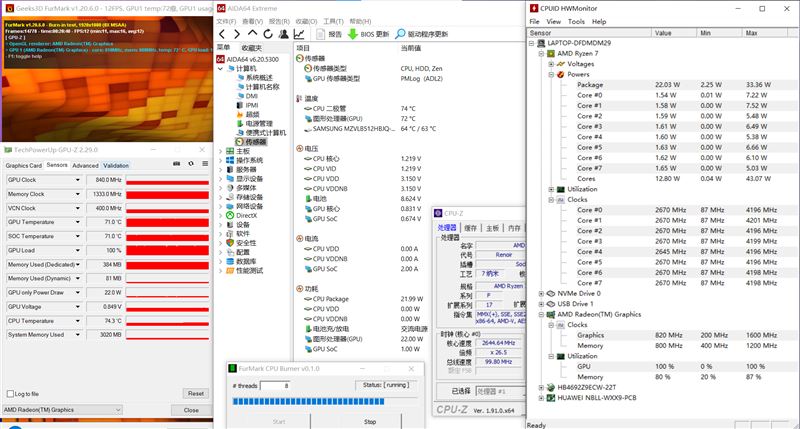Click the Max column header in HWMonitor
The width and height of the screenshot is (800, 429).
pyautogui.click(x=767, y=33)
